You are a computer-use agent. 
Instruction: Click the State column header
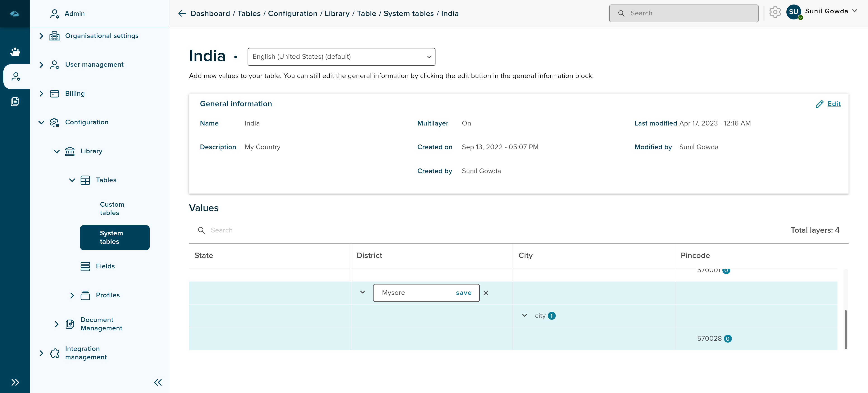click(203, 256)
